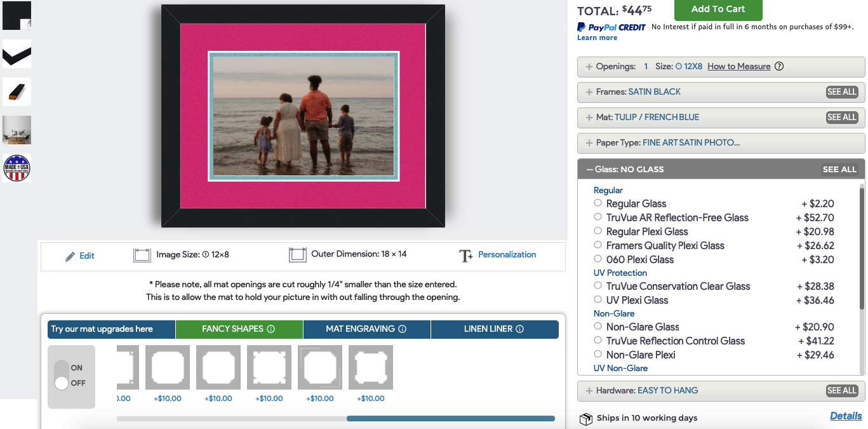Screen dimensions: 868x429
Task: Select the Non-Glare Glass radio button
Action: click(x=598, y=327)
